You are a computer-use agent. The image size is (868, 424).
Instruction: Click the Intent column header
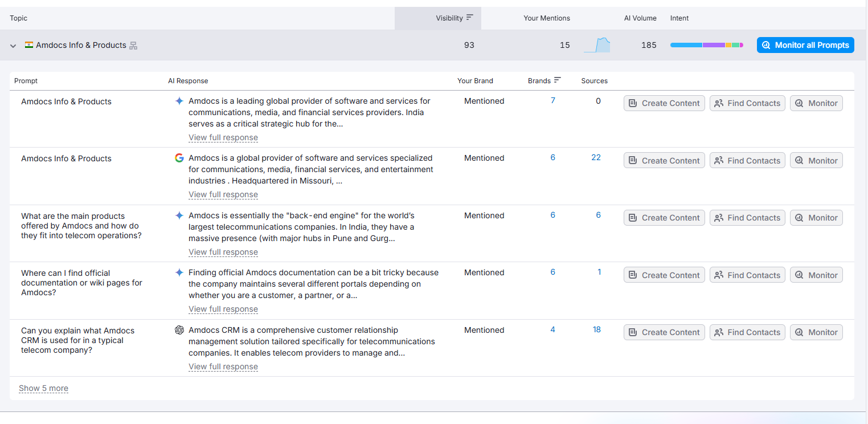pos(679,18)
